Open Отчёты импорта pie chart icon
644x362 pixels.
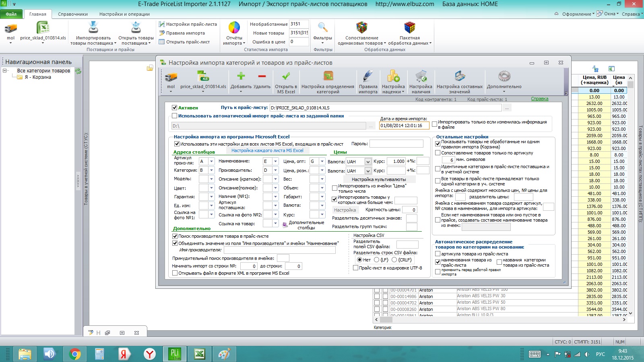[234, 28]
